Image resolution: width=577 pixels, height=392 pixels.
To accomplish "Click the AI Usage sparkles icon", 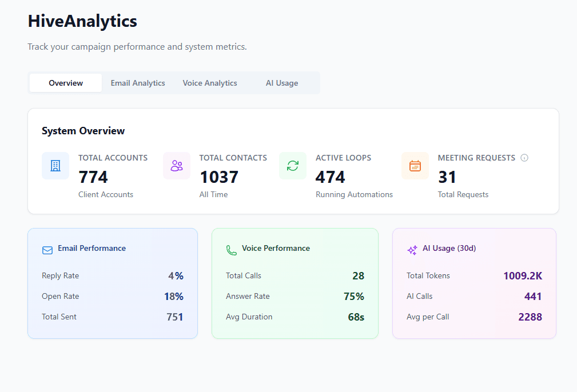I will click(x=412, y=250).
